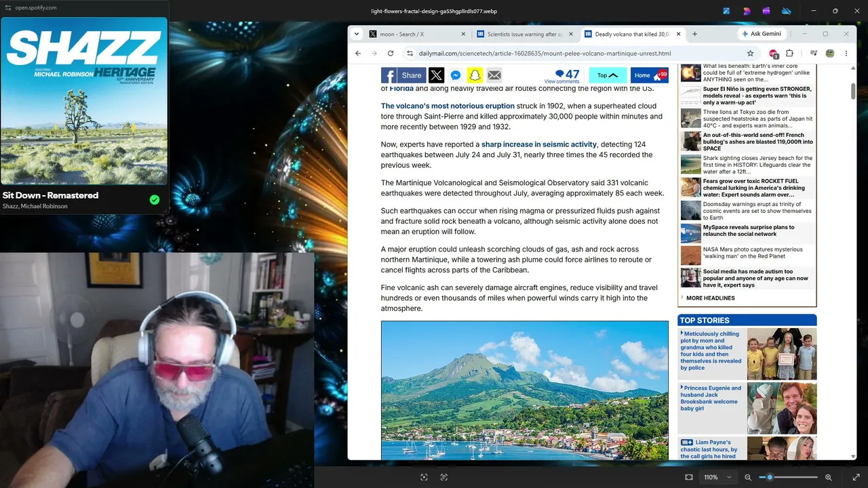
Task: Click the red extension icon with badge
Action: pos(773,54)
